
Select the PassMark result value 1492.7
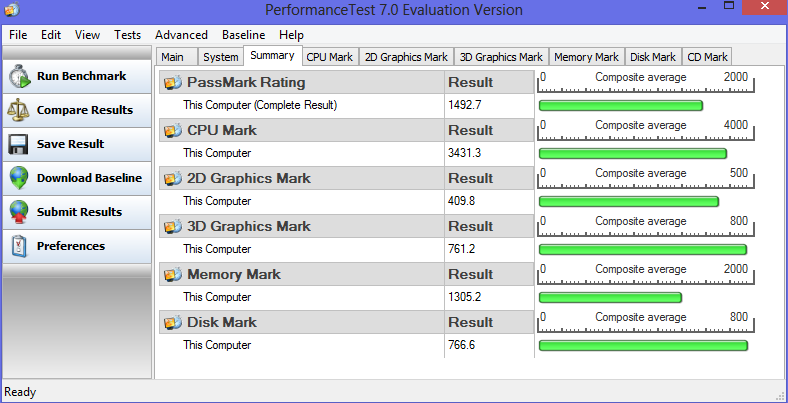pos(464,105)
